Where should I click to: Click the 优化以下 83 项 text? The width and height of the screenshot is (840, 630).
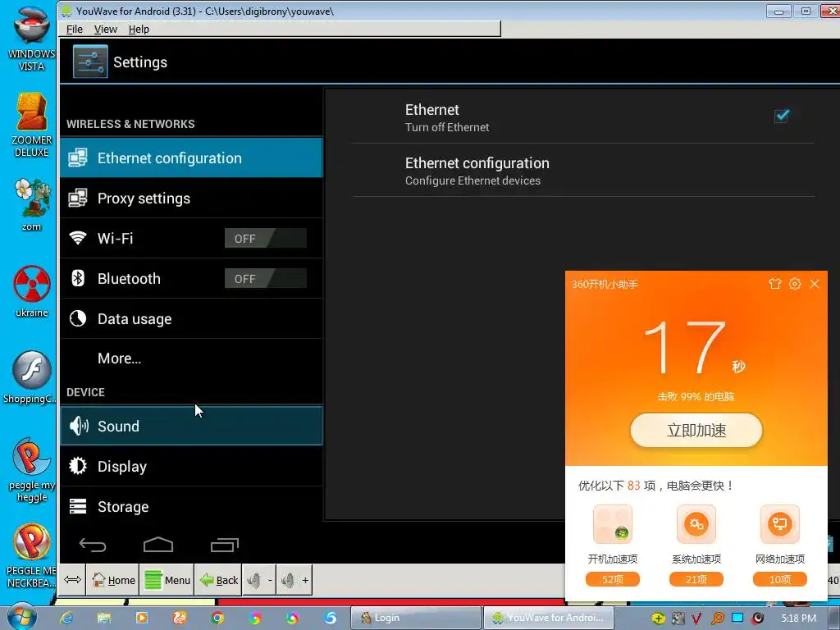(655, 486)
